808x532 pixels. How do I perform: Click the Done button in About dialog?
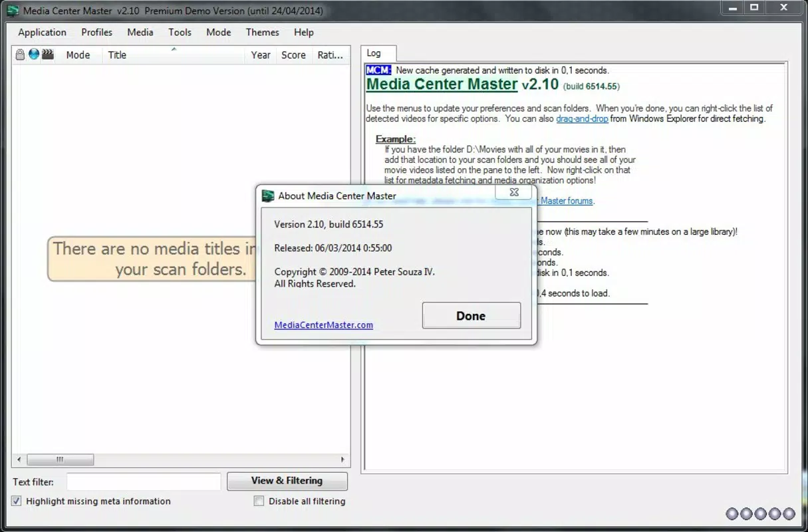[471, 316]
